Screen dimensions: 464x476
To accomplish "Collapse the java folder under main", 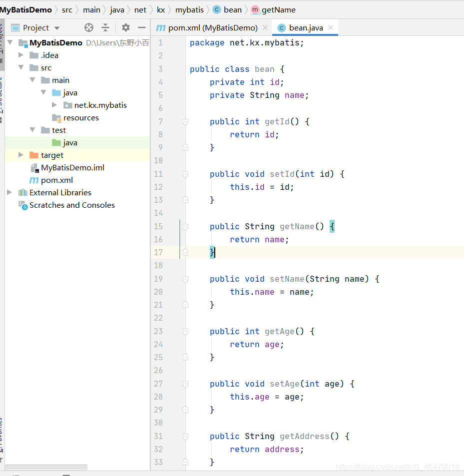I will [43, 92].
